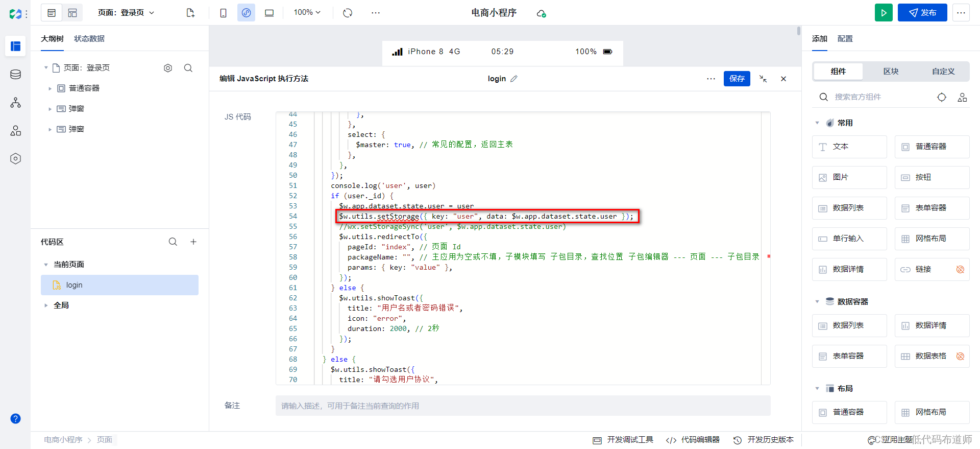Search within the code area
Image resolution: width=980 pixels, height=449 pixels.
pyautogui.click(x=173, y=242)
